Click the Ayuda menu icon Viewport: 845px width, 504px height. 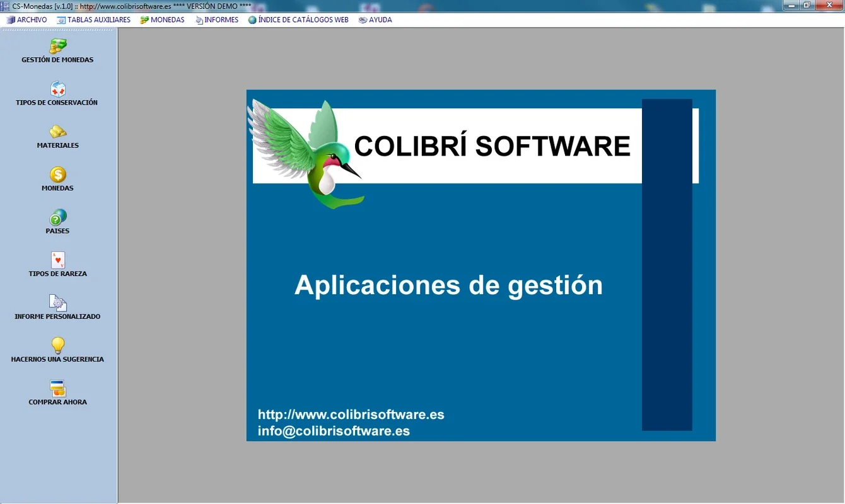(x=363, y=20)
